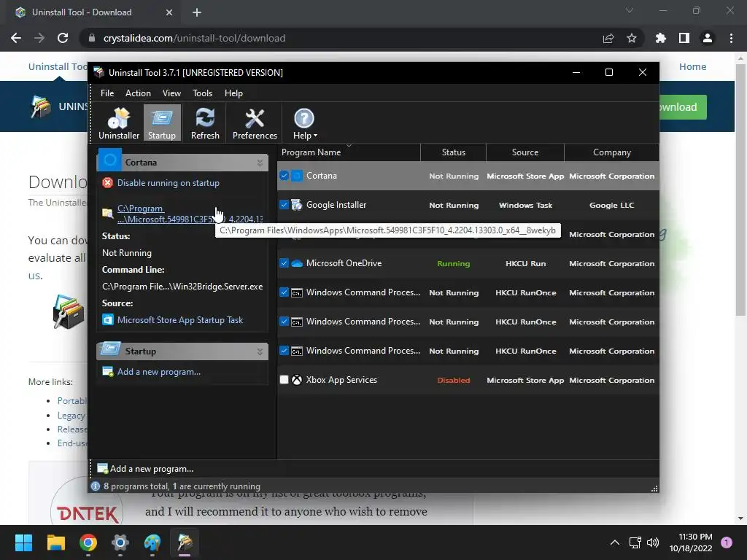Open the Help menu in menu bar
This screenshot has height=560, width=747.
233,93
